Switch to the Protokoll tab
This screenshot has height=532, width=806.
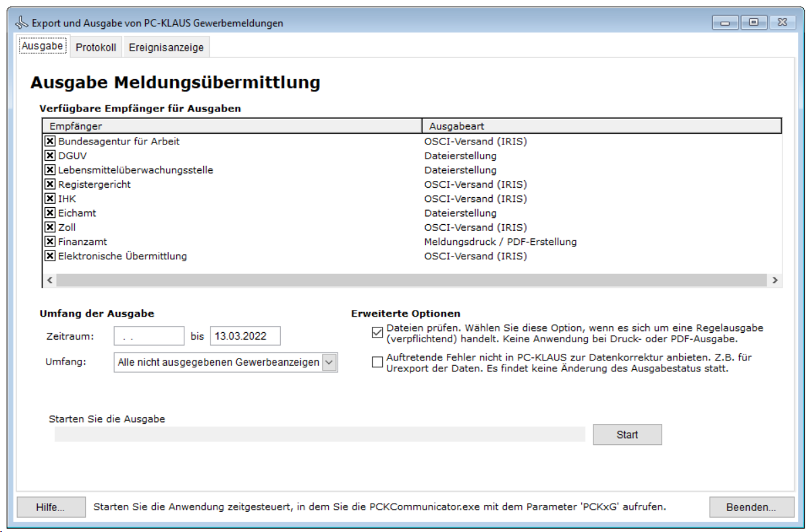tap(96, 48)
